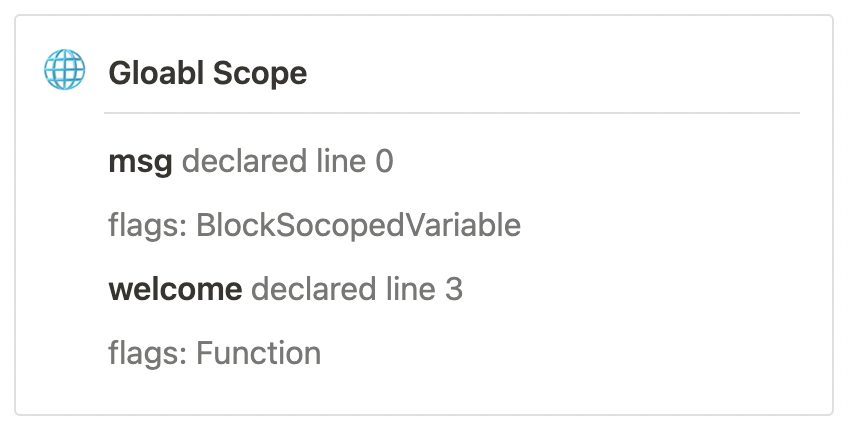Click the 'declared line 0' text
The width and height of the screenshot is (850, 426).
(x=287, y=161)
